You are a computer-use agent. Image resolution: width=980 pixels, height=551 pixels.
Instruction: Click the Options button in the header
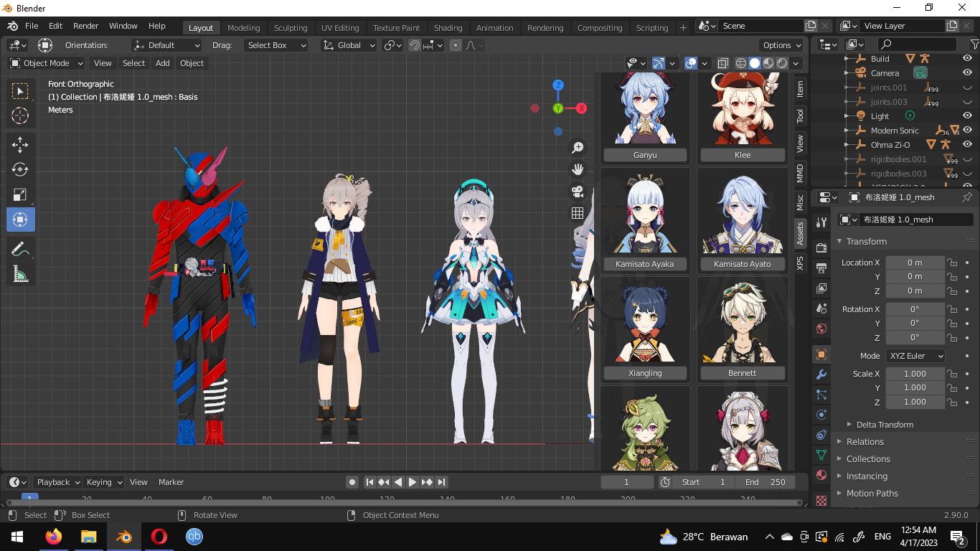781,44
